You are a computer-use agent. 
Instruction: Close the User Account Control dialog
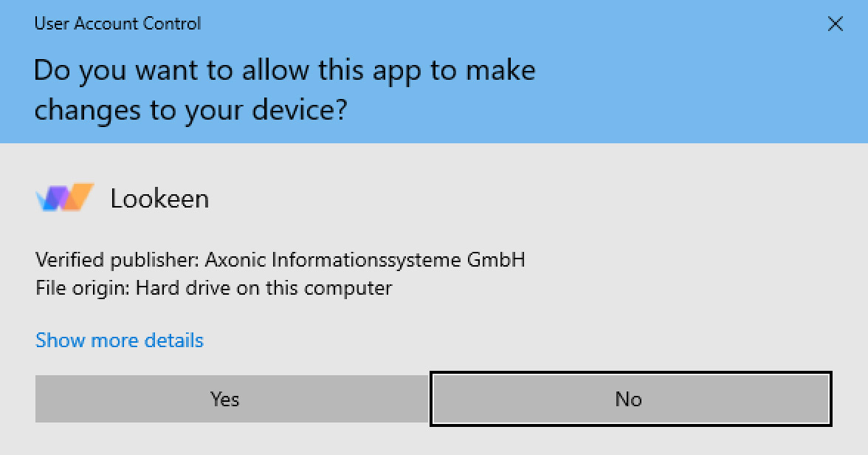(835, 24)
